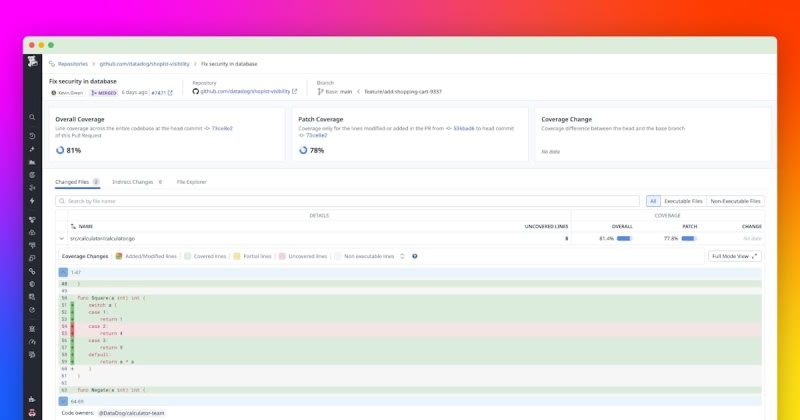Open the github.com/datadog/shopist-visibility repository link
Image resolution: width=800 pixels, height=420 pixels.
pyautogui.click(x=247, y=91)
